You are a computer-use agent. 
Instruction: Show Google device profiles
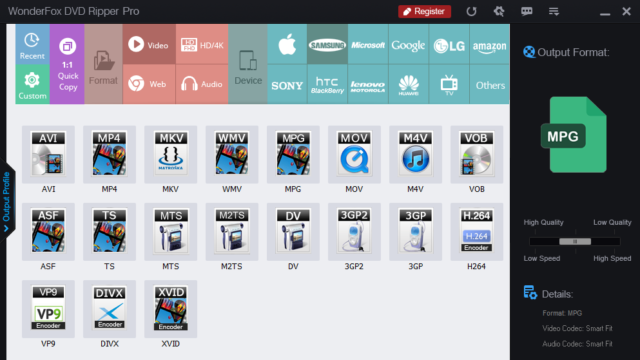tap(408, 44)
